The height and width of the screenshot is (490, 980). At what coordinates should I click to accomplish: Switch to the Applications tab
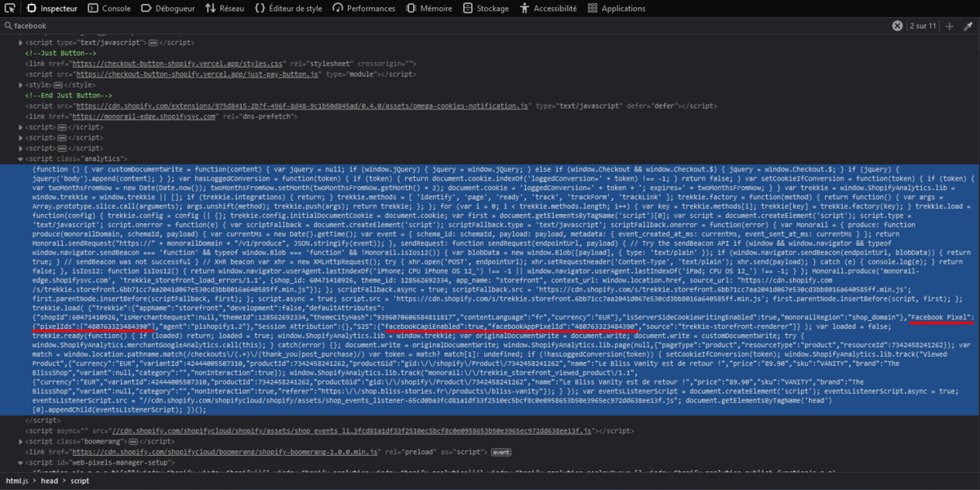[616, 8]
